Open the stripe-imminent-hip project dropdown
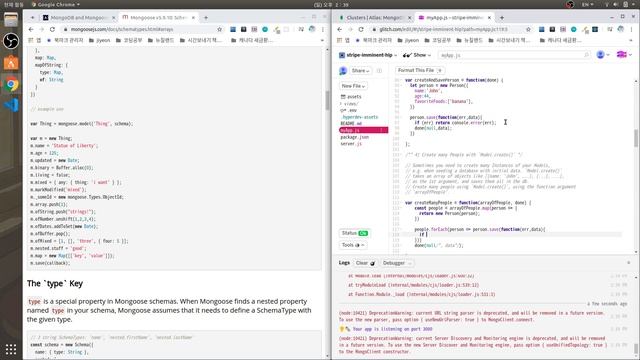The image size is (640, 360). 368,55
